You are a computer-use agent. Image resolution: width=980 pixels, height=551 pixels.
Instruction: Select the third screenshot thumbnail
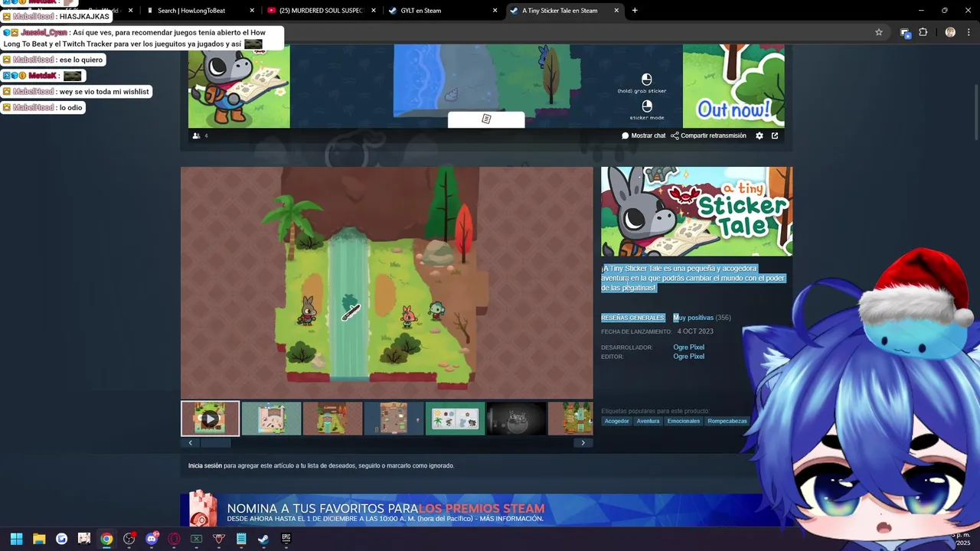pos(332,419)
